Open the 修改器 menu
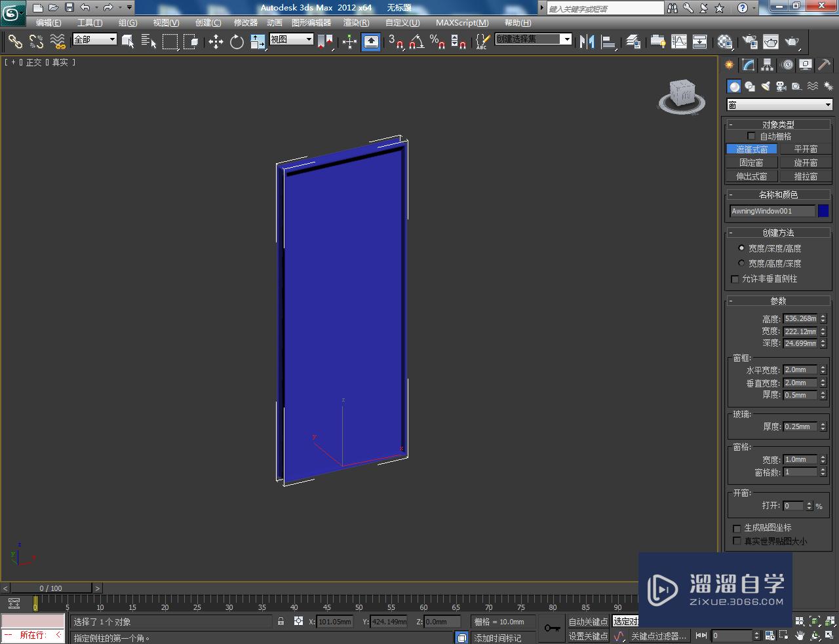The image size is (839, 644). [246, 22]
